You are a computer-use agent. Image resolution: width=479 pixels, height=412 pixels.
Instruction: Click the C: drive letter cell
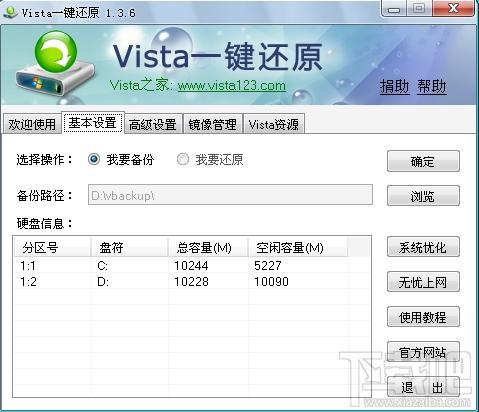(102, 266)
